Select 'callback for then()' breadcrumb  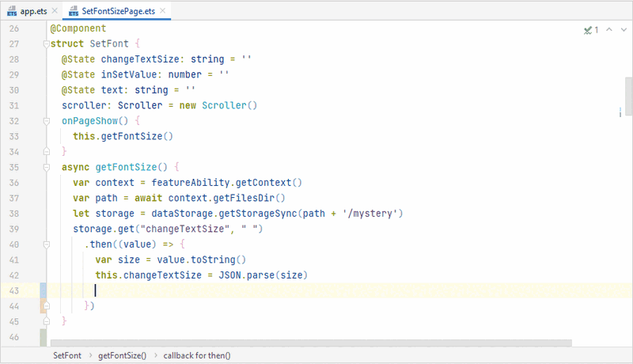(197, 356)
